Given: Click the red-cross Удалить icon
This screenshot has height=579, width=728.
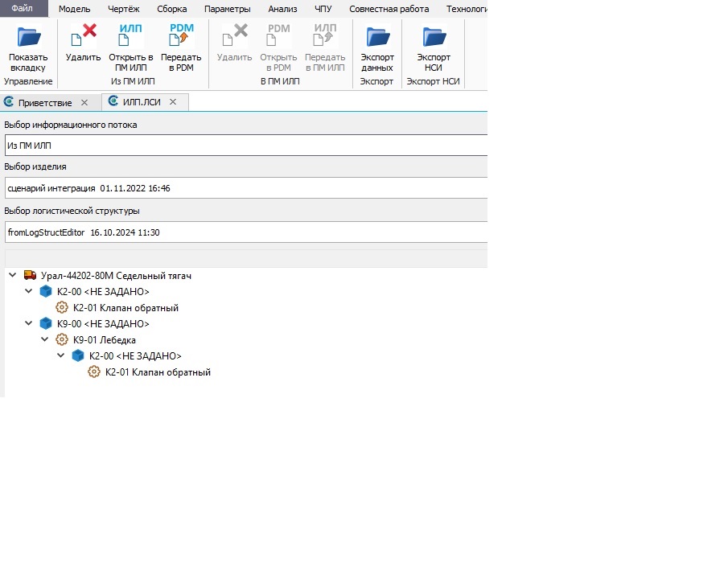Looking at the screenshot, I should point(84,35).
